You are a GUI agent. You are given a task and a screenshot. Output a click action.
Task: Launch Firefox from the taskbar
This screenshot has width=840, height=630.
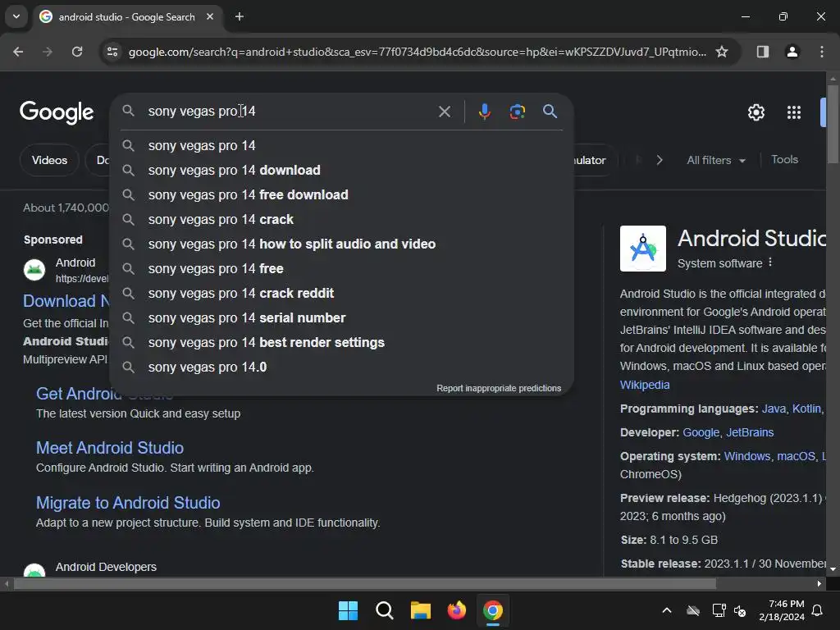456,610
